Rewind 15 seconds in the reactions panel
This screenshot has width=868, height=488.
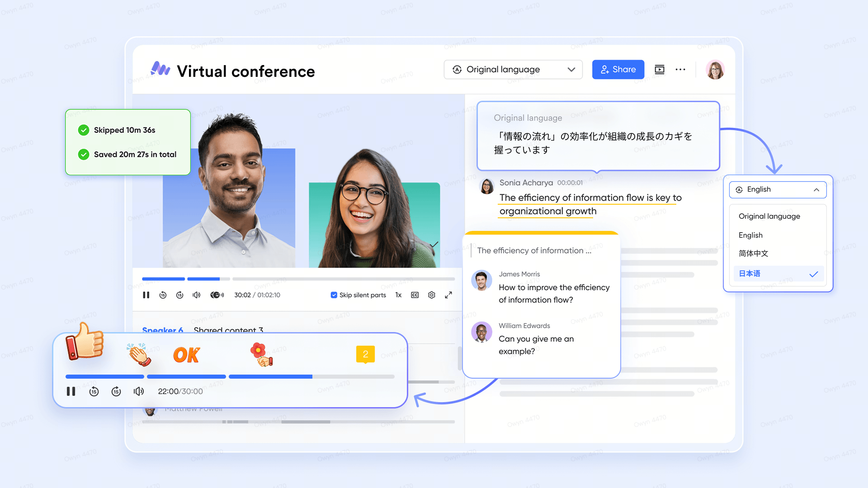[x=94, y=391]
